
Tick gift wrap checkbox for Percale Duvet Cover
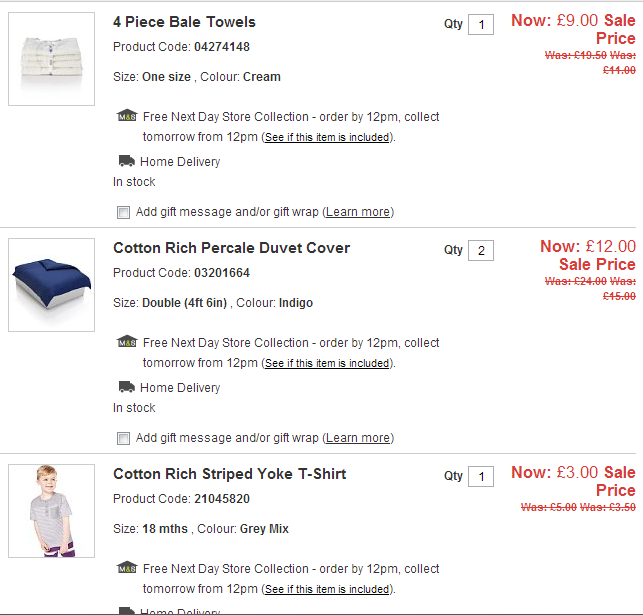pyautogui.click(x=123, y=438)
